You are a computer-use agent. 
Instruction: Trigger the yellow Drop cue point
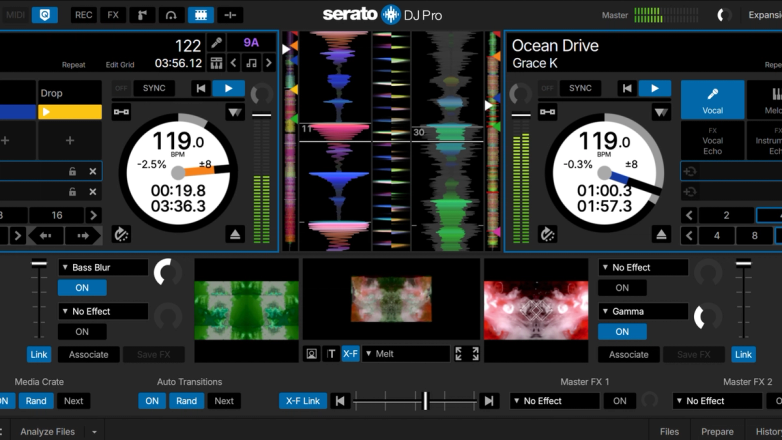tap(70, 112)
